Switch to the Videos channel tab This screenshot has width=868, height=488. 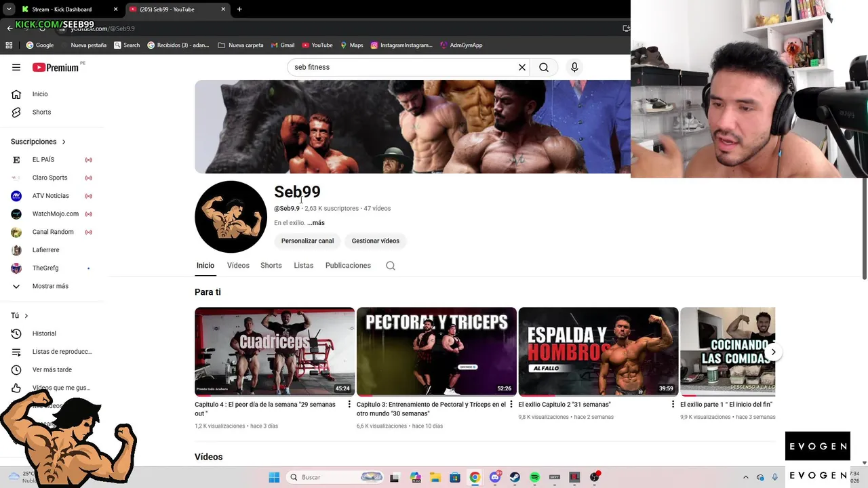point(238,266)
